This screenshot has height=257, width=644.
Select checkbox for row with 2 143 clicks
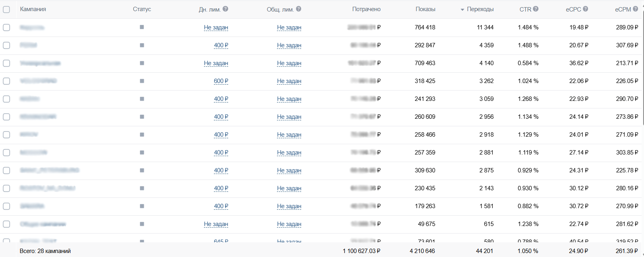pyautogui.click(x=6, y=188)
